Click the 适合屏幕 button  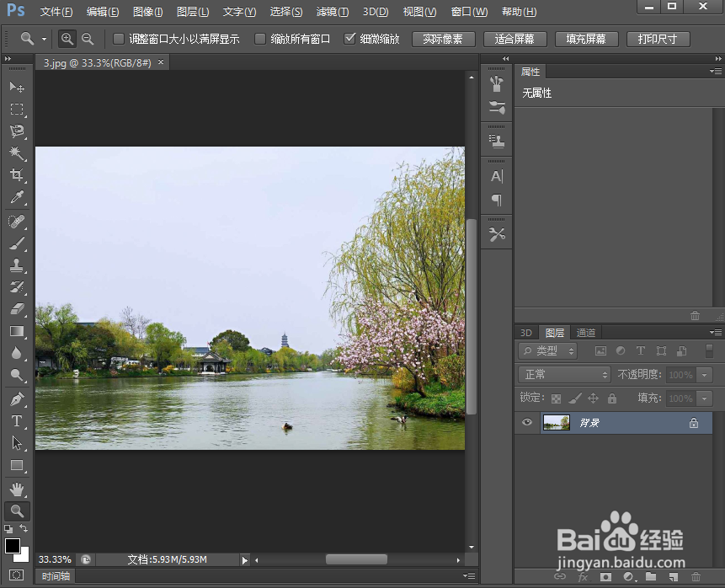[x=514, y=39]
